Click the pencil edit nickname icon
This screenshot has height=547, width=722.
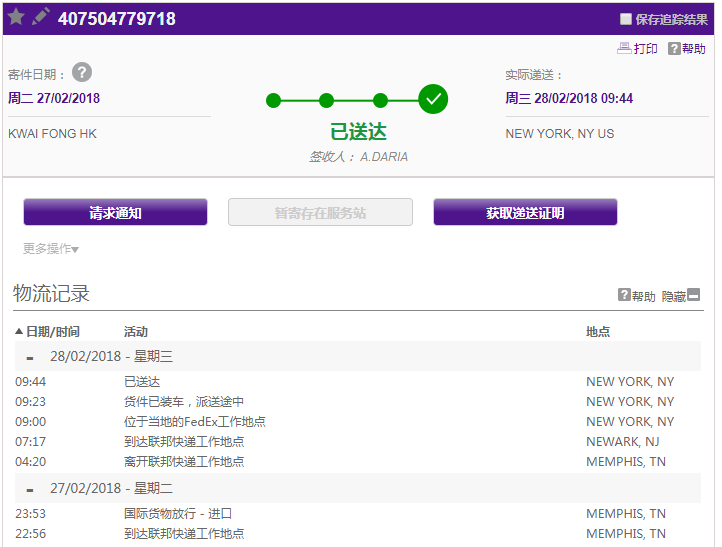point(41,17)
